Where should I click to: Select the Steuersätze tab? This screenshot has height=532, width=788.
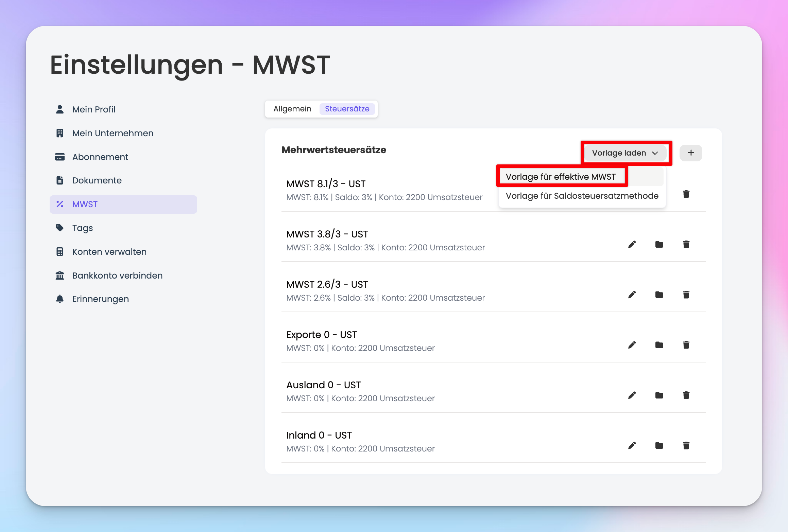coord(347,109)
